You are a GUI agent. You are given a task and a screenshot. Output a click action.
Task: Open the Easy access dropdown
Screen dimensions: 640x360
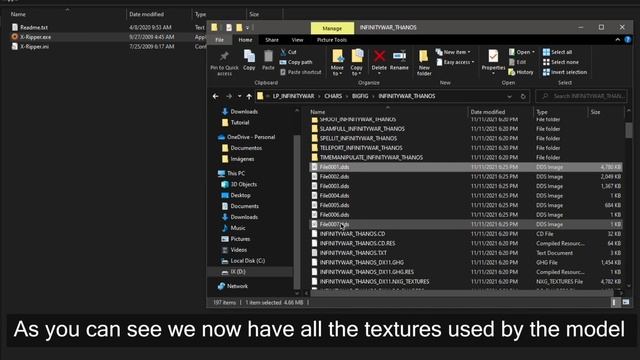(455, 62)
